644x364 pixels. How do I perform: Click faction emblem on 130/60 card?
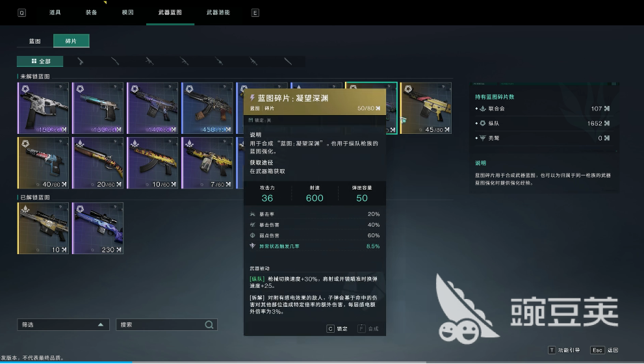[25, 89]
